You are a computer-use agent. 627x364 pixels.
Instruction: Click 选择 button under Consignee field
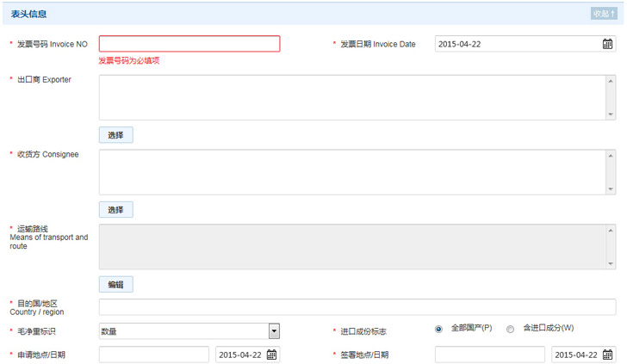pyautogui.click(x=115, y=210)
